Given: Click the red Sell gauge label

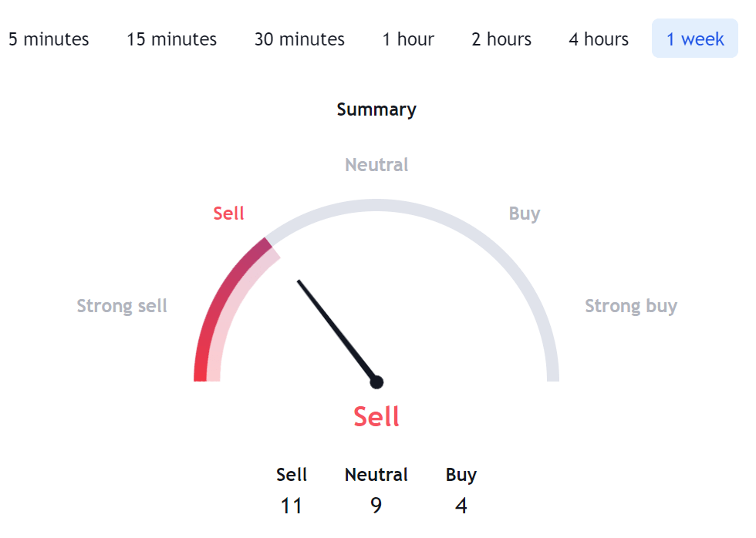Looking at the screenshot, I should pos(228,214).
